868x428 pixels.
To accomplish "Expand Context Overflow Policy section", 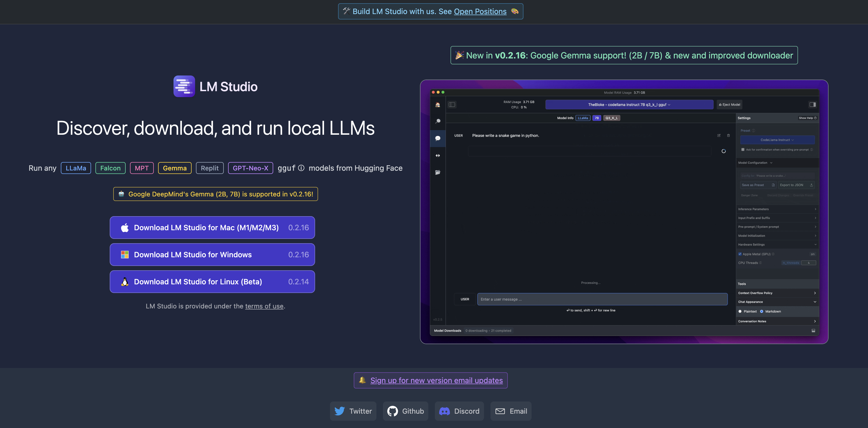I will (777, 293).
